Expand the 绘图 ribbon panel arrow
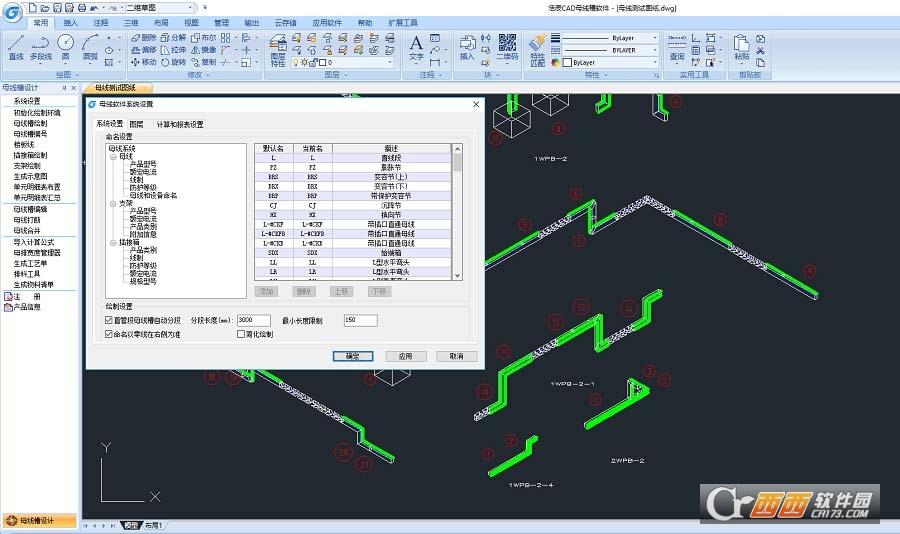 click(x=77, y=75)
